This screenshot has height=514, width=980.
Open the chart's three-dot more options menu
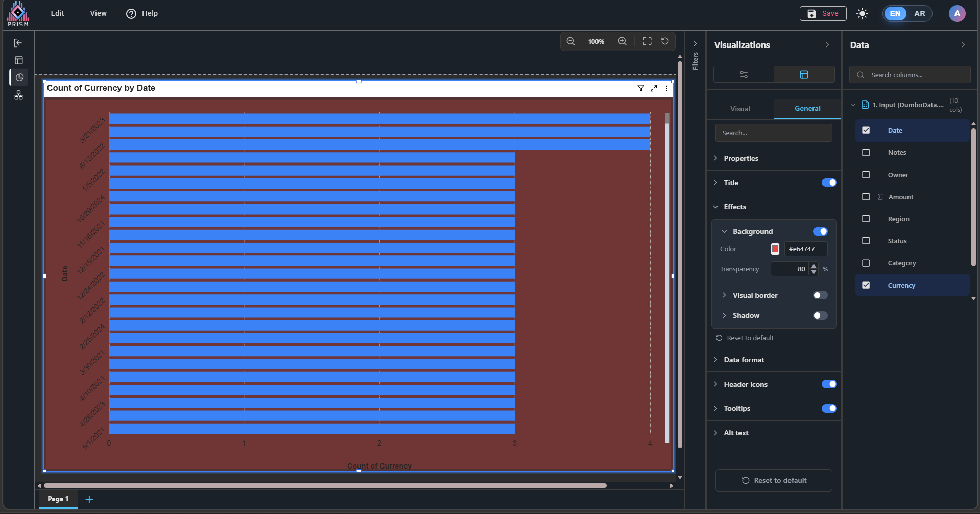(x=666, y=88)
